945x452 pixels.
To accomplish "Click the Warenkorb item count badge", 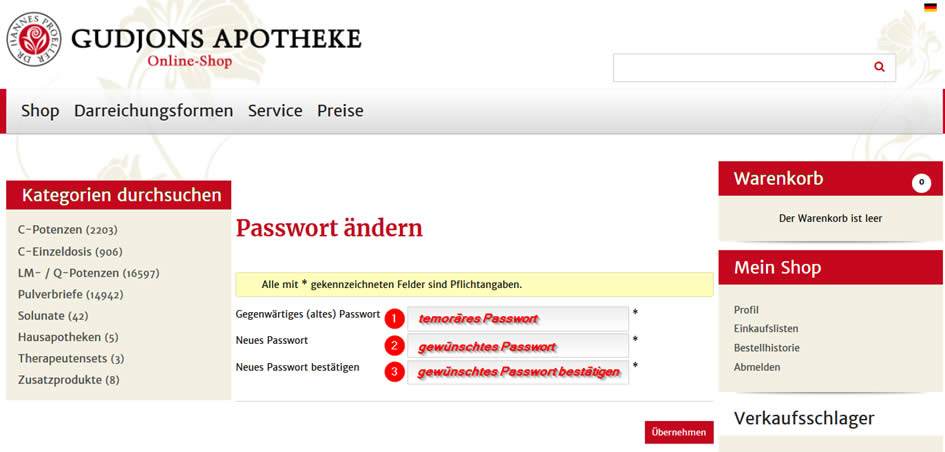I will tap(921, 183).
